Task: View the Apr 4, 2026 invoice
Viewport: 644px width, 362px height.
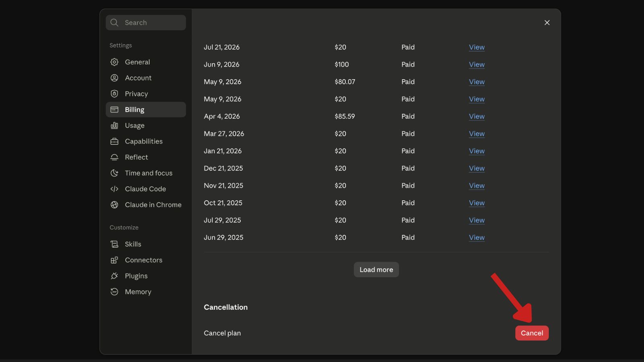Action: pyautogui.click(x=477, y=116)
